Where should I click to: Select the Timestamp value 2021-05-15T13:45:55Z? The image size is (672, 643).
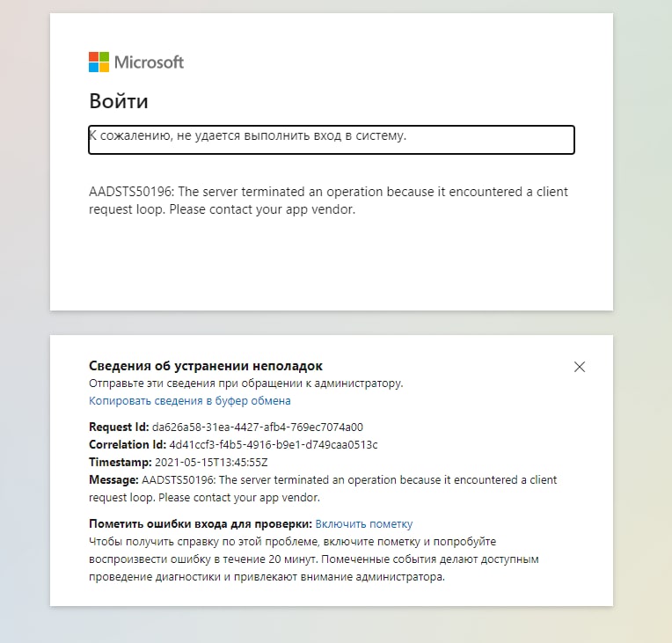211,462
